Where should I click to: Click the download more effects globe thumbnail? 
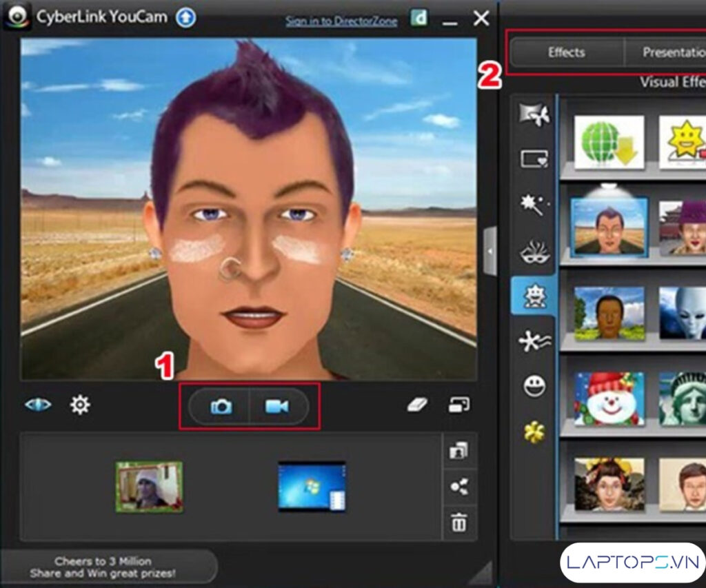pyautogui.click(x=609, y=142)
